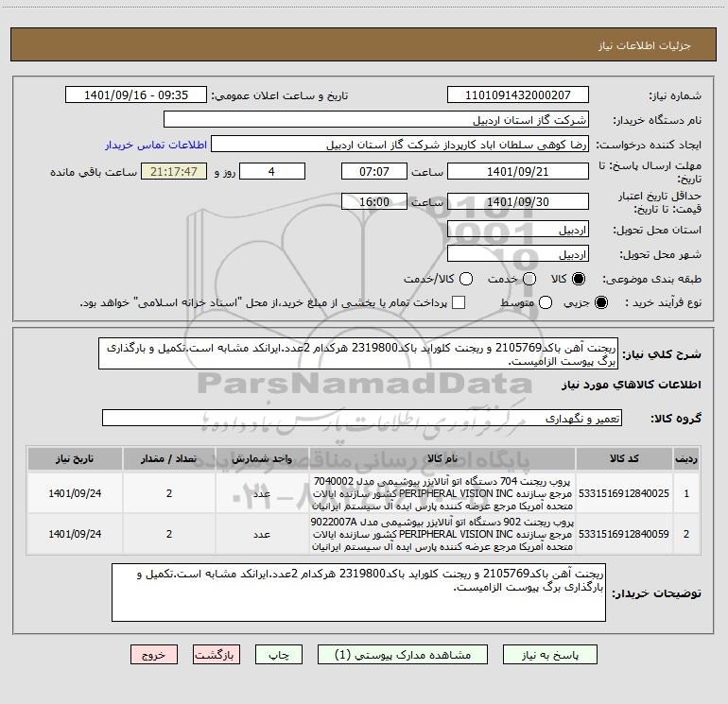Select the کالا/خدمت radio button
This screenshot has width=728, height=704.
pos(466,279)
